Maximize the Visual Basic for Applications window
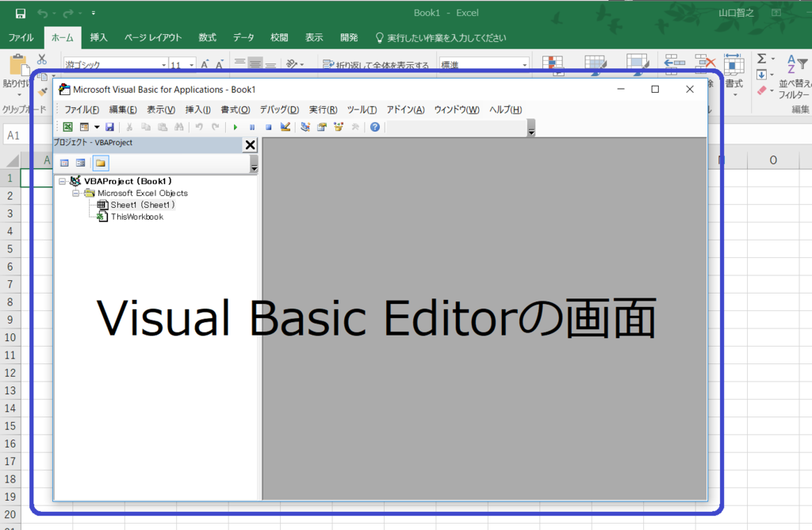The height and width of the screenshot is (530, 812). point(655,89)
